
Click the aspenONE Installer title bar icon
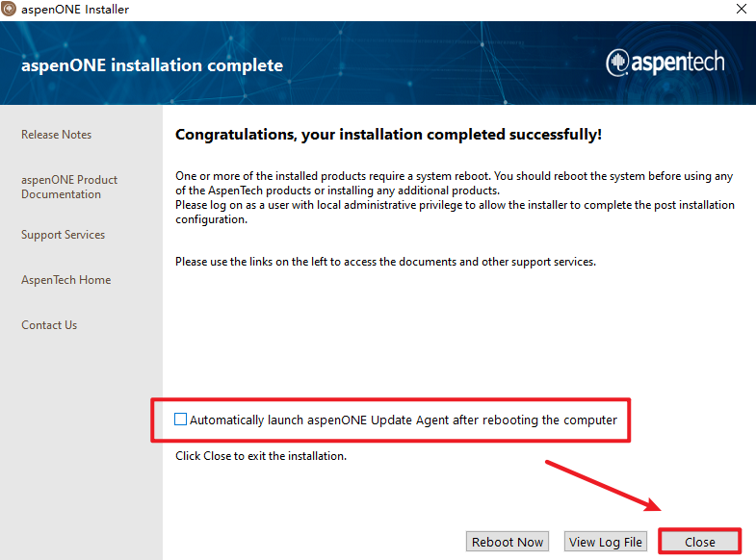(x=10, y=10)
